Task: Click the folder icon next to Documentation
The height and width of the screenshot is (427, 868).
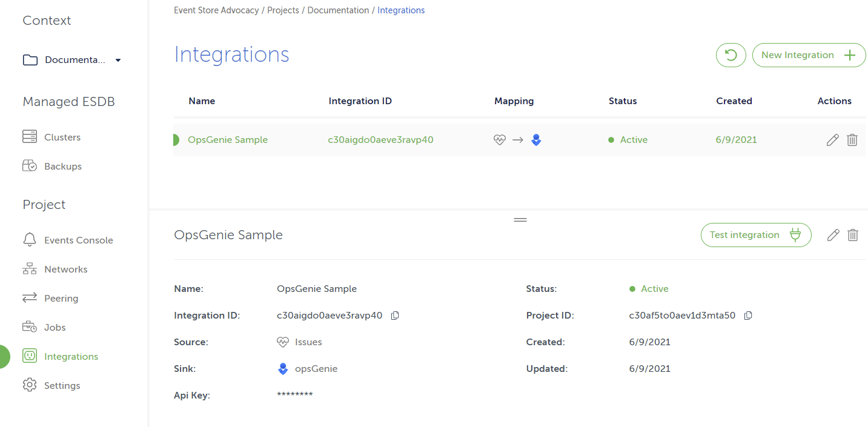Action: (x=29, y=59)
